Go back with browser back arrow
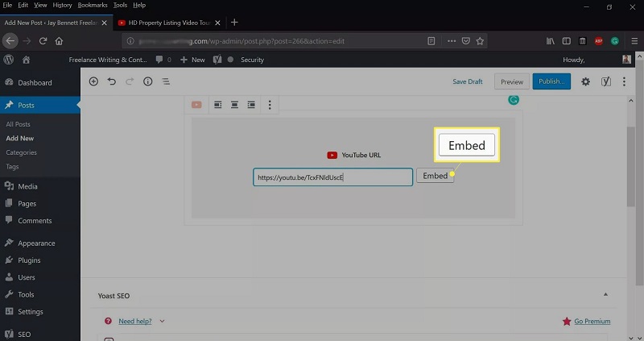 pyautogui.click(x=10, y=41)
